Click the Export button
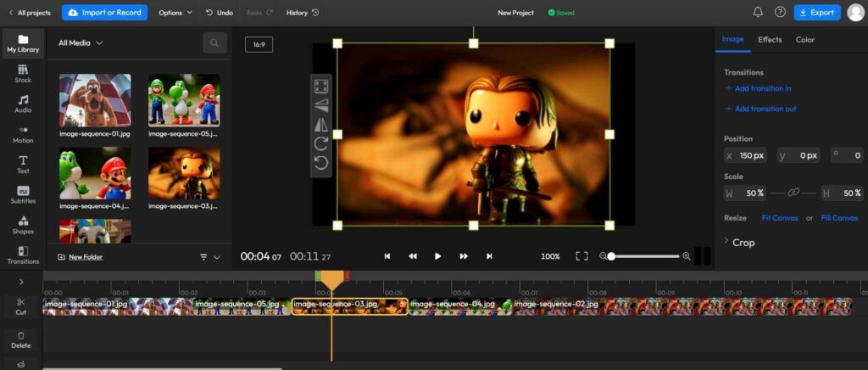 (817, 12)
